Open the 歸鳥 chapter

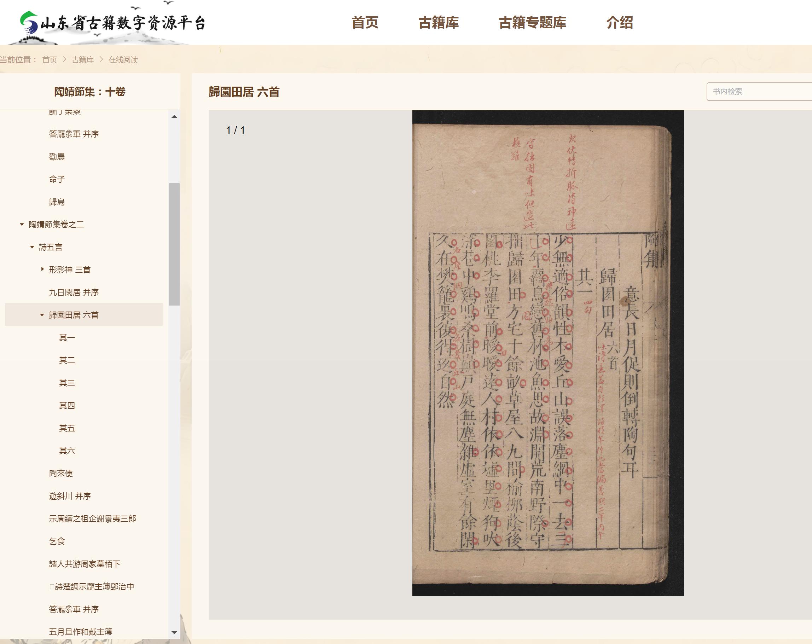pyautogui.click(x=57, y=202)
